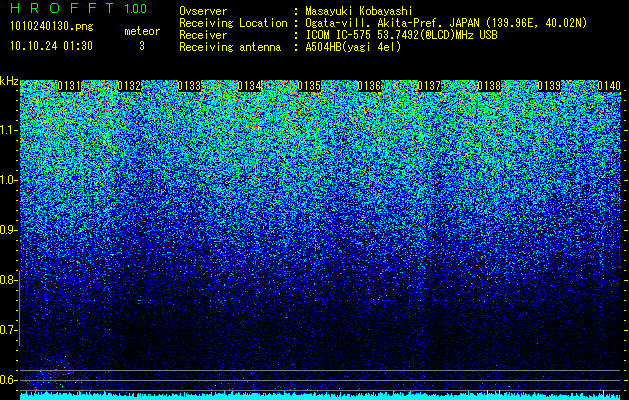Click the 1.1 frequency axis label
Screen dimensions: 629x400
8,130
